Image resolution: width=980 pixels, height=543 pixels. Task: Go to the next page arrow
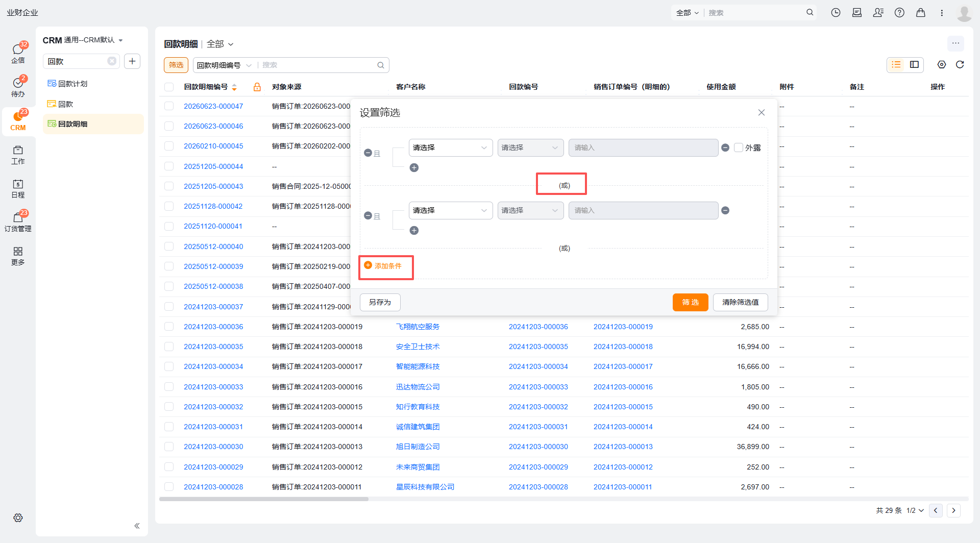[x=953, y=510]
